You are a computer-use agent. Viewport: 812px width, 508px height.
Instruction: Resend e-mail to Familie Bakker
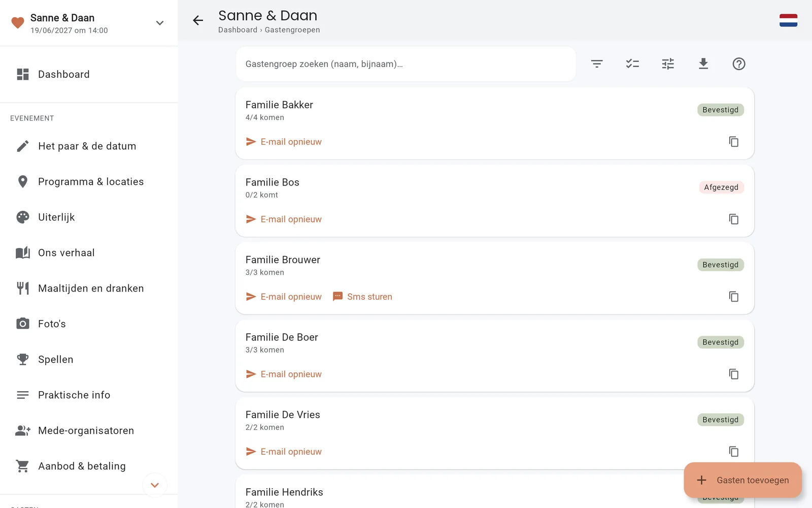click(284, 142)
